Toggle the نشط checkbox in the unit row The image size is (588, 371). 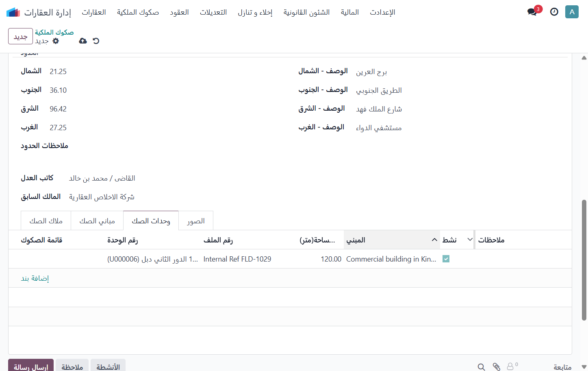(x=446, y=259)
